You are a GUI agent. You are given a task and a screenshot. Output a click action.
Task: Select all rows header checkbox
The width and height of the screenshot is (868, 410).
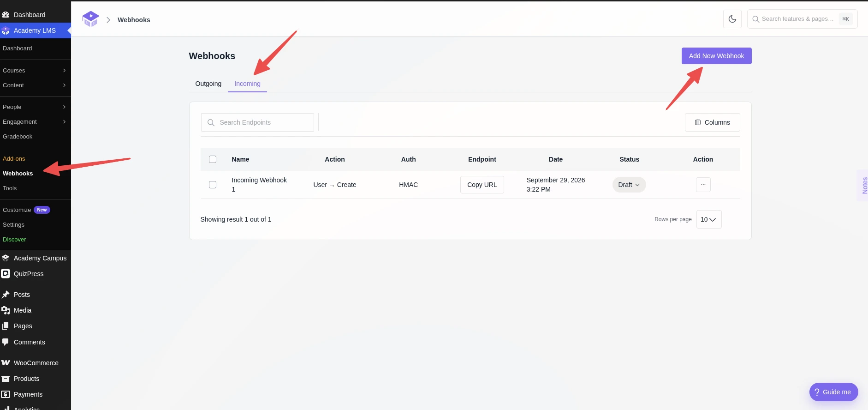pos(213,159)
